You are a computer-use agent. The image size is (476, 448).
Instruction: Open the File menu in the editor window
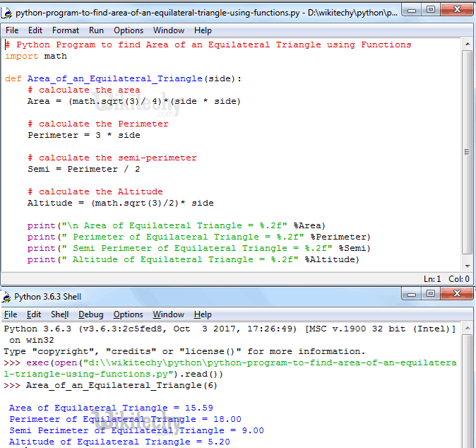[x=12, y=30]
